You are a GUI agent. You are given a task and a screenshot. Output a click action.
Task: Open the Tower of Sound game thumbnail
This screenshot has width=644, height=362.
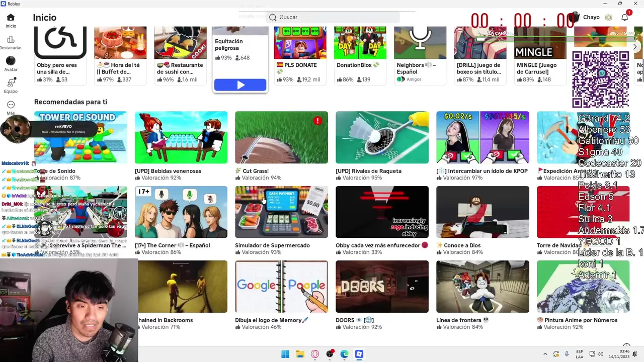click(80, 137)
